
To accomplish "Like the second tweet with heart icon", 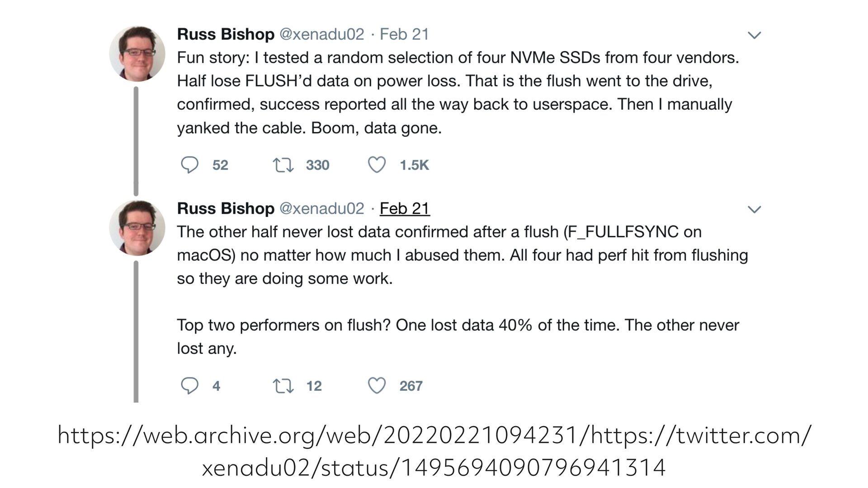I will pyautogui.click(x=377, y=386).
